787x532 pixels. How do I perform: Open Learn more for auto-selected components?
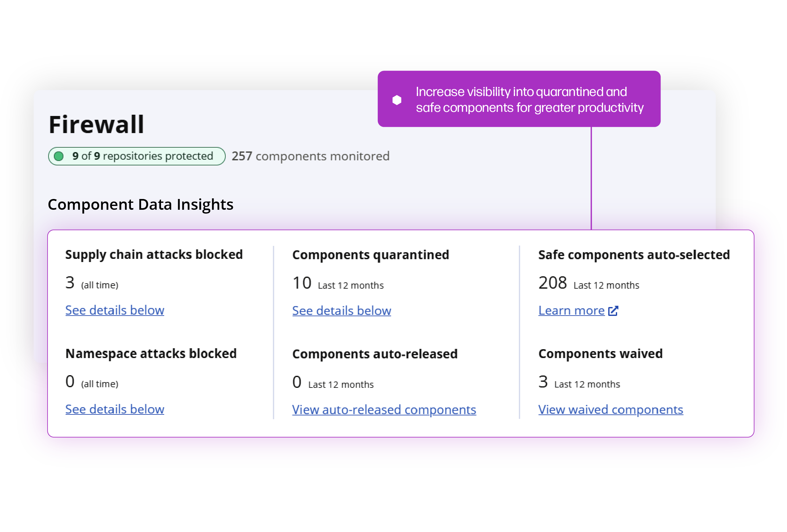(x=571, y=310)
